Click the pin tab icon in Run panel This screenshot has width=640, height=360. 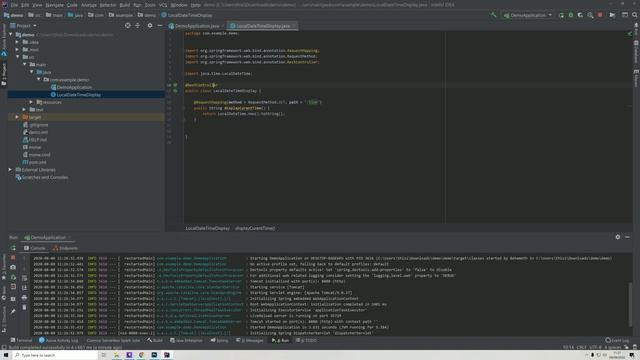point(13,311)
